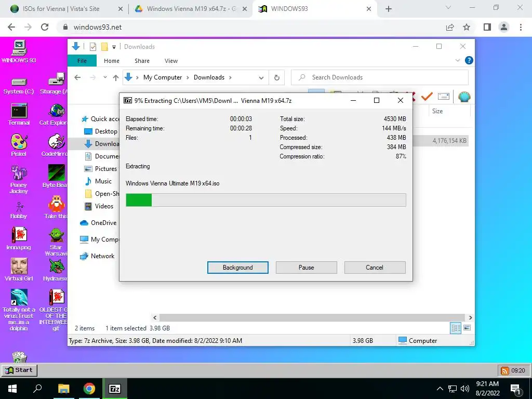Click the extraction progress bar
Image resolution: width=532 pixels, height=399 pixels.
tap(265, 200)
